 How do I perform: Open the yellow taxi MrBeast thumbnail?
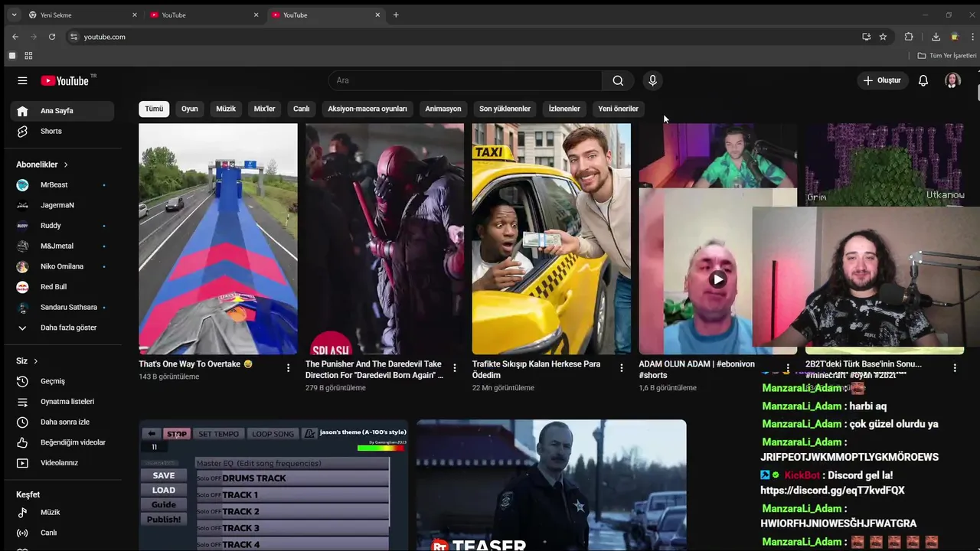tap(551, 239)
